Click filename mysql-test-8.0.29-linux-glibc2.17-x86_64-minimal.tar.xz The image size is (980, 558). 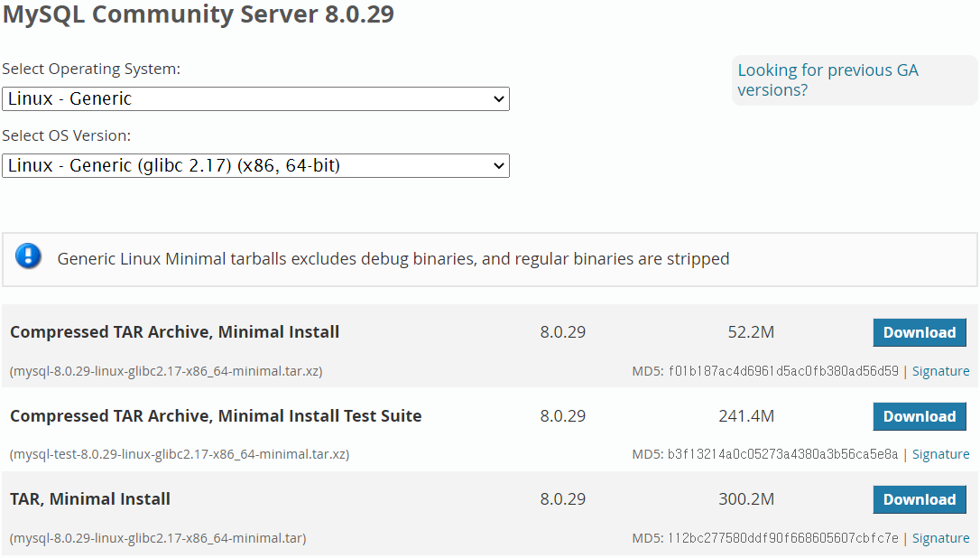(180, 454)
